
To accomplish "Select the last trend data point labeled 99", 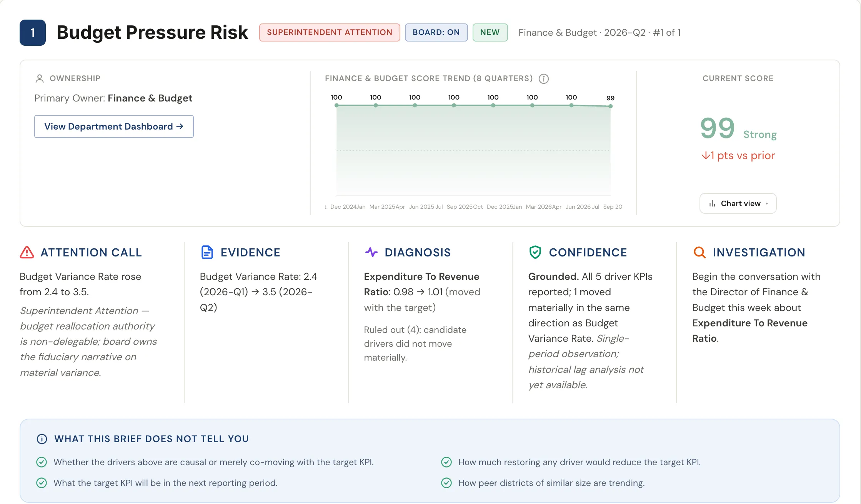I will [610, 106].
